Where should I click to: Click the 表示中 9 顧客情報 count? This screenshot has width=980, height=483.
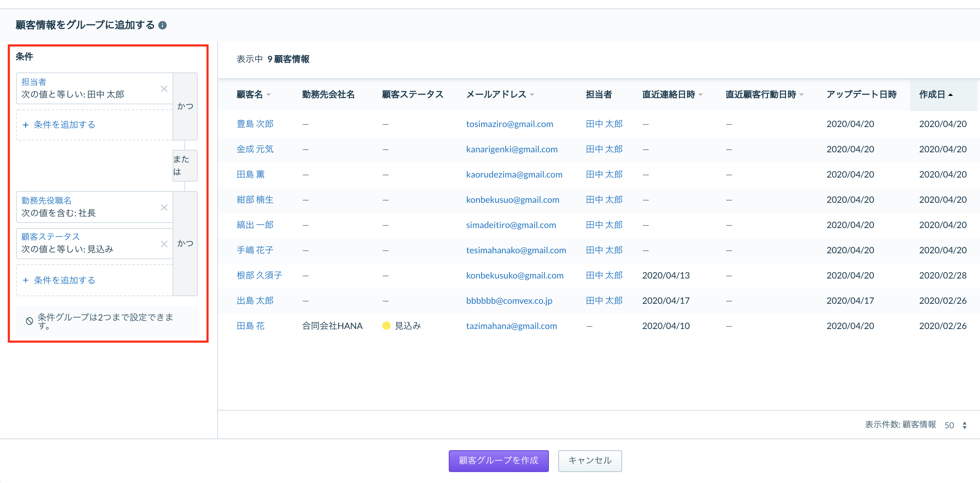tap(273, 59)
